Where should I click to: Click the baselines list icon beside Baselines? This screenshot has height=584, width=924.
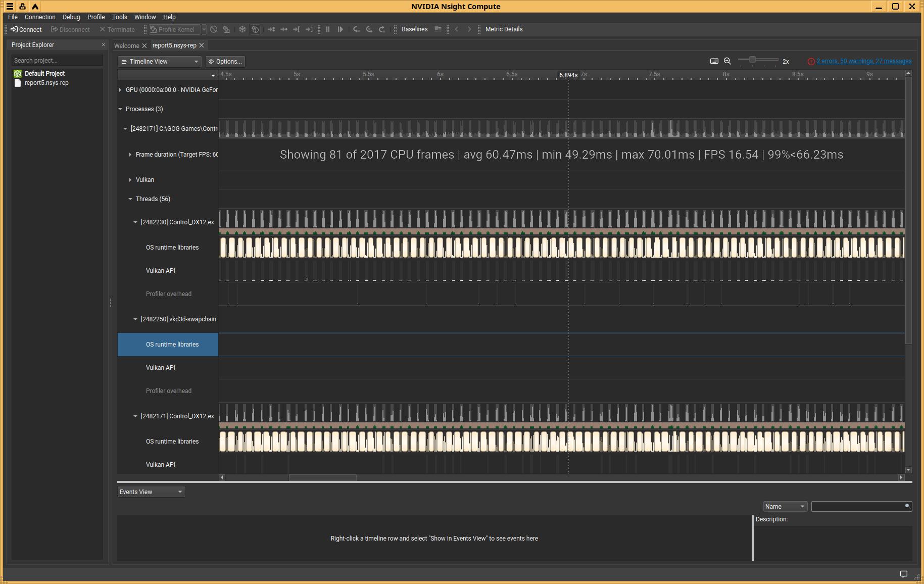coord(438,29)
